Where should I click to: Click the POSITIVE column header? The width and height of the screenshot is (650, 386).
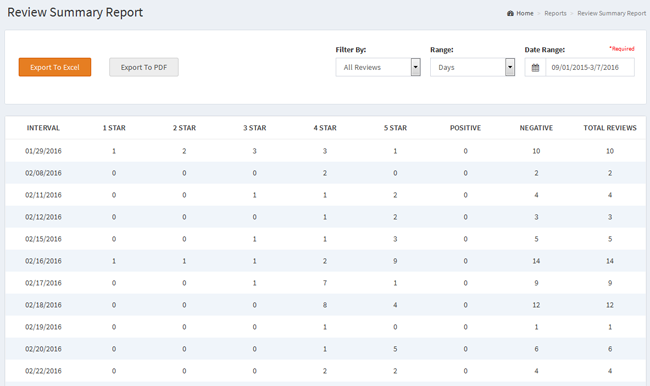tap(466, 128)
